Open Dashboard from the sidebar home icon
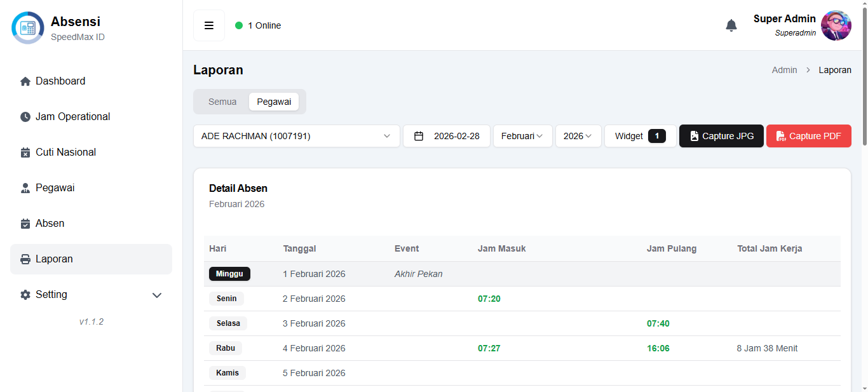Screen dimensions: 868x392 (x=26, y=81)
